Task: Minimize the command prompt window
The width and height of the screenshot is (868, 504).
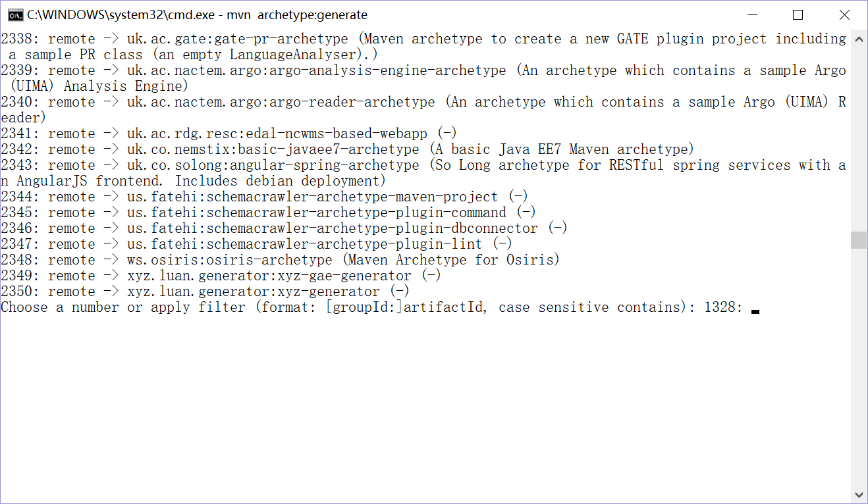Action: click(x=751, y=14)
